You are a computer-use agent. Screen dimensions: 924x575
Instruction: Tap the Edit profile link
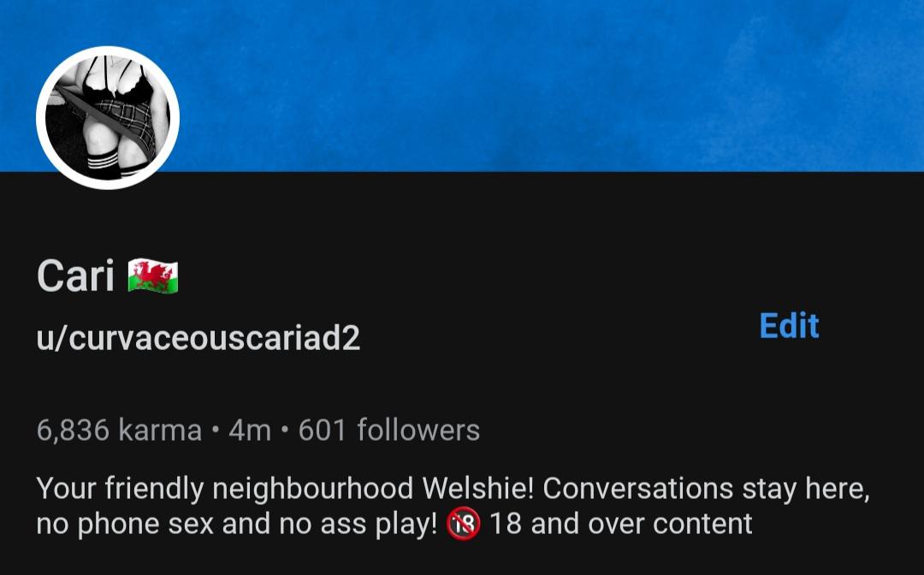(x=789, y=325)
